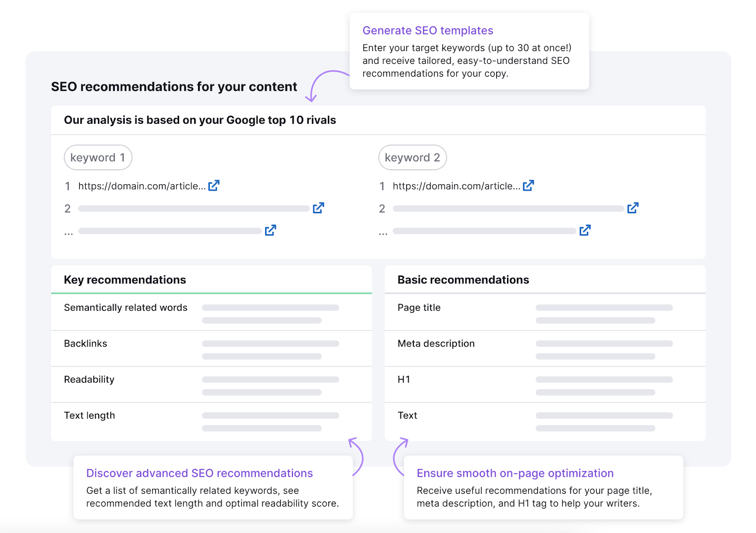Image resolution: width=756 pixels, height=533 pixels.
Task: Select the Readability recommendation row
Action: (211, 384)
